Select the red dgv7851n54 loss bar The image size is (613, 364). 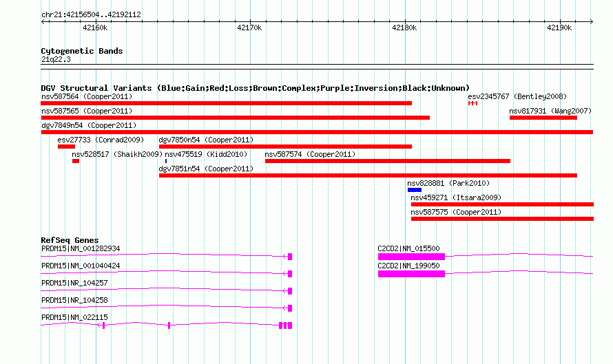tap(368, 175)
